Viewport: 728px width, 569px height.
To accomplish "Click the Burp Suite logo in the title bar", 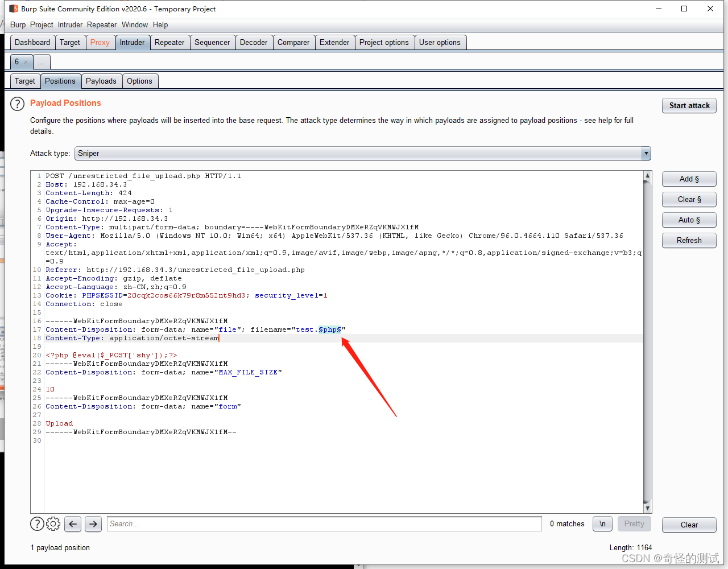I will (x=14, y=9).
